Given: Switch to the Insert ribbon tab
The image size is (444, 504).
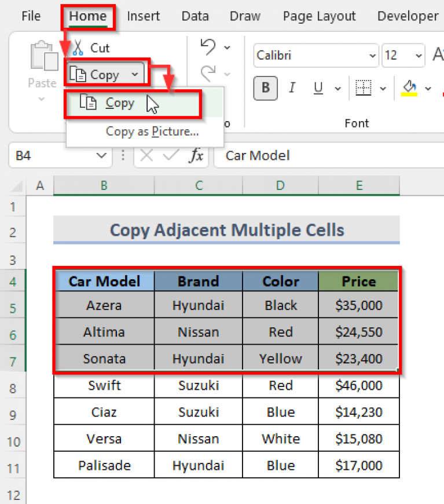Looking at the screenshot, I should click(x=143, y=16).
